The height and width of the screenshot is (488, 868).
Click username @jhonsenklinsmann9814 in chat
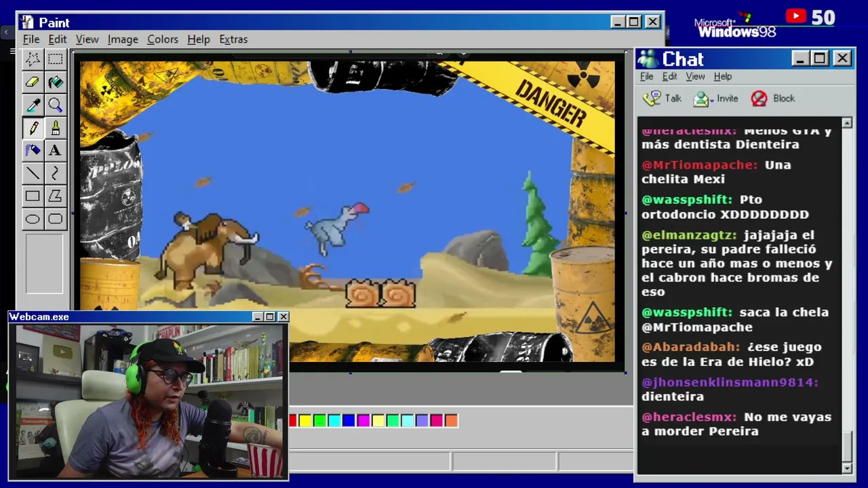[730, 382]
